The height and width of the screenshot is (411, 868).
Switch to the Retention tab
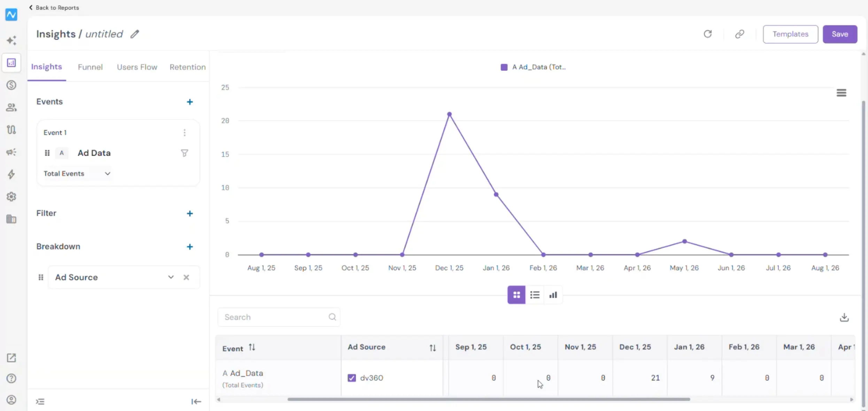187,67
